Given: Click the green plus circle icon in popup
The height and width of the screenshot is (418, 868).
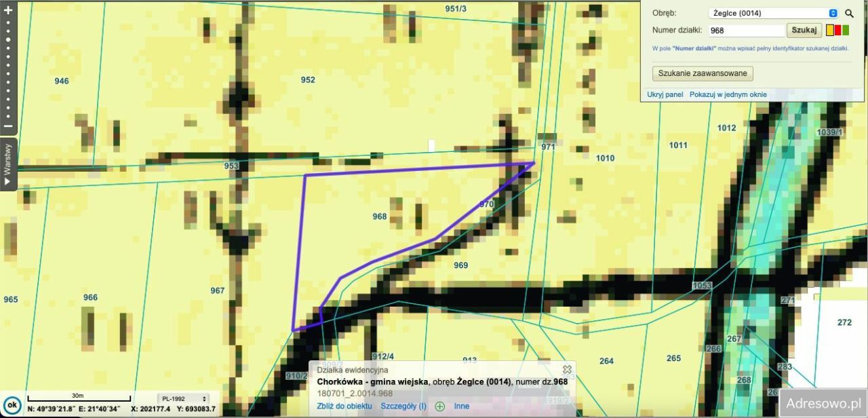Looking at the screenshot, I should coord(440,406).
